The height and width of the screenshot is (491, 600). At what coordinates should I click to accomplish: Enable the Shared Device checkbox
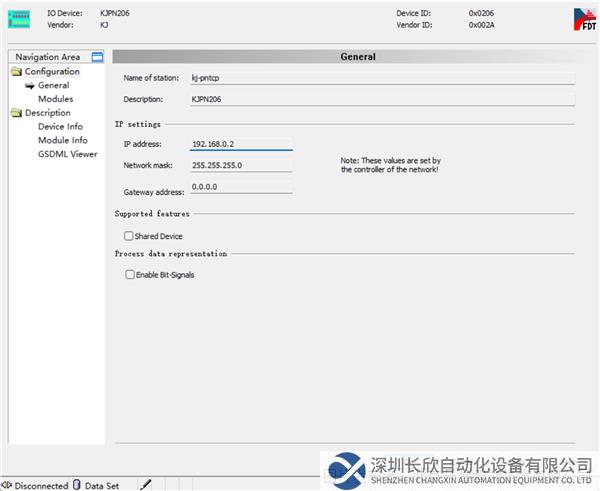pyautogui.click(x=128, y=236)
